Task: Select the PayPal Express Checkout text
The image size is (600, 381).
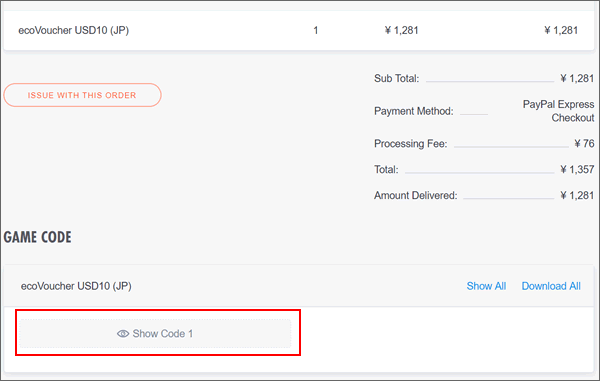Action: [558, 111]
